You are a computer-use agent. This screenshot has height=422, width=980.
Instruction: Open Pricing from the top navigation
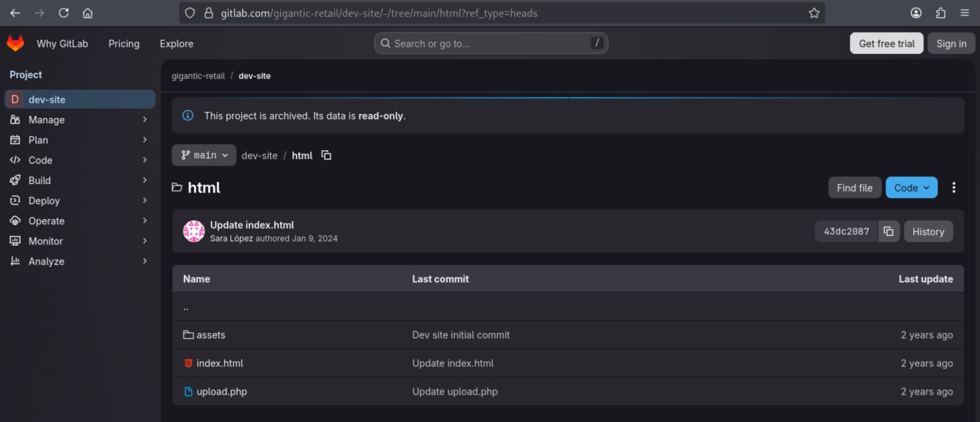coord(124,42)
